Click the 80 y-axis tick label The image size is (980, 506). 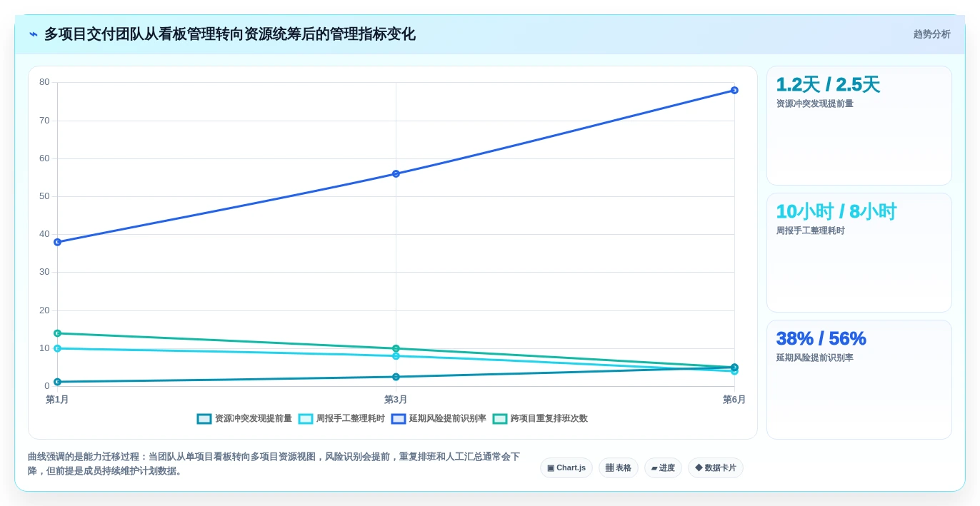44,82
